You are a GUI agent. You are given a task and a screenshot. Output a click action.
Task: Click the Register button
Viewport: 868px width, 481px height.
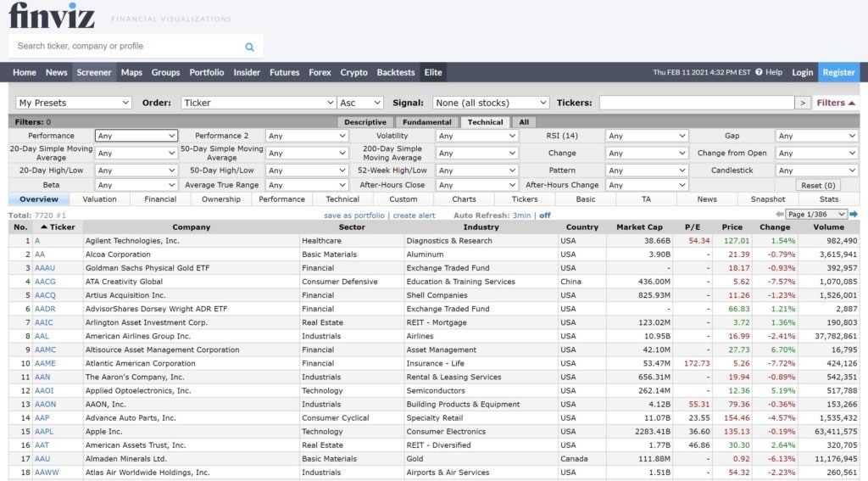(838, 72)
